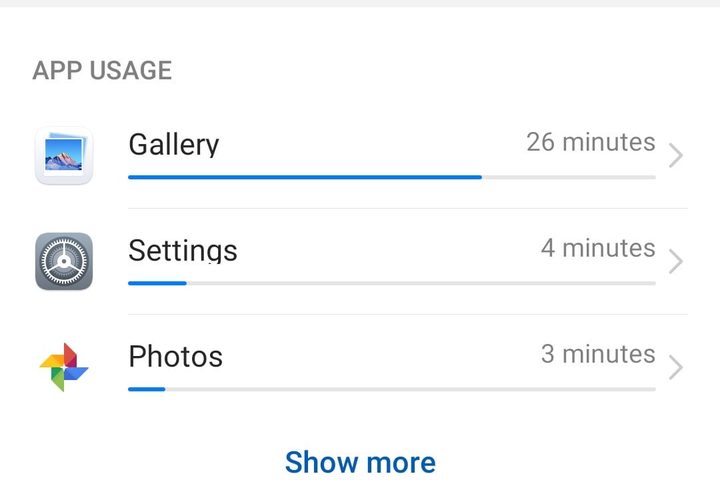Select the Gallery app name

pos(173,144)
